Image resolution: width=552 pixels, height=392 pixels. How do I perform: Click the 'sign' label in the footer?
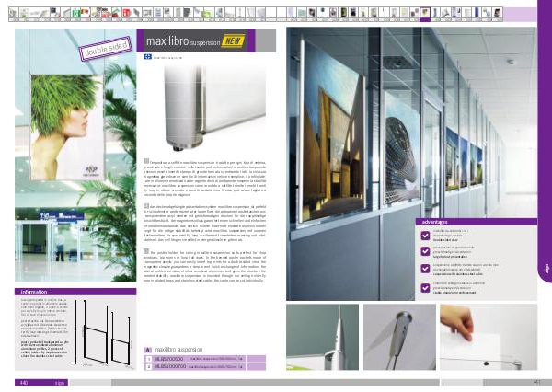(60, 383)
